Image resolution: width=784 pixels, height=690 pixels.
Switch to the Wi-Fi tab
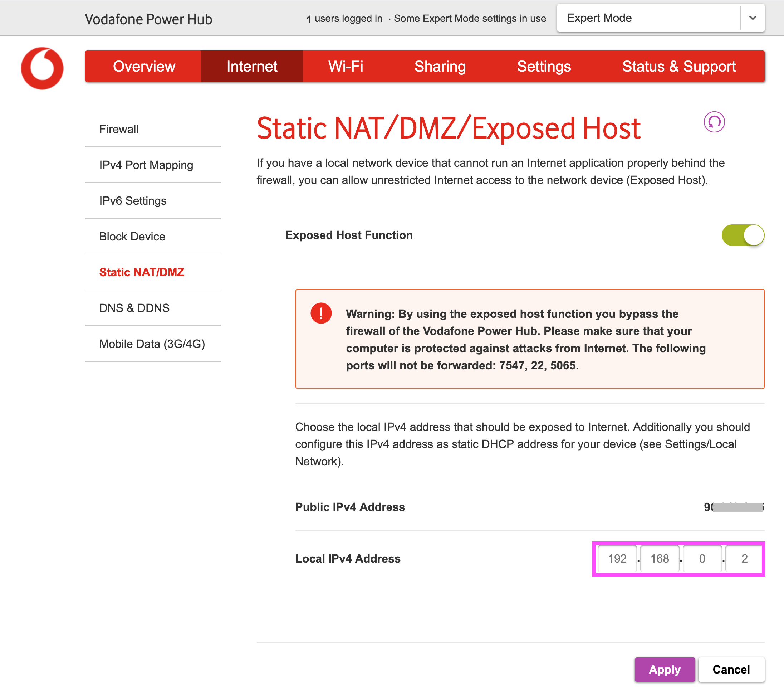coord(346,66)
